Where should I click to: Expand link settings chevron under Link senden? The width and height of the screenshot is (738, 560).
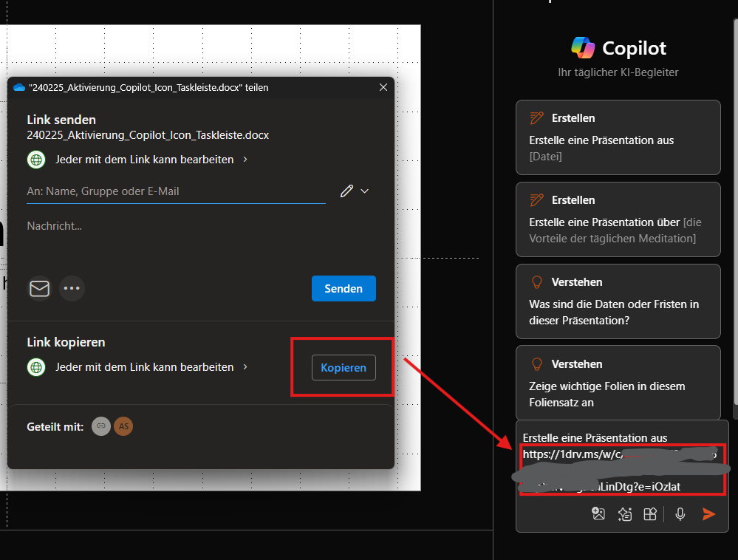245,160
